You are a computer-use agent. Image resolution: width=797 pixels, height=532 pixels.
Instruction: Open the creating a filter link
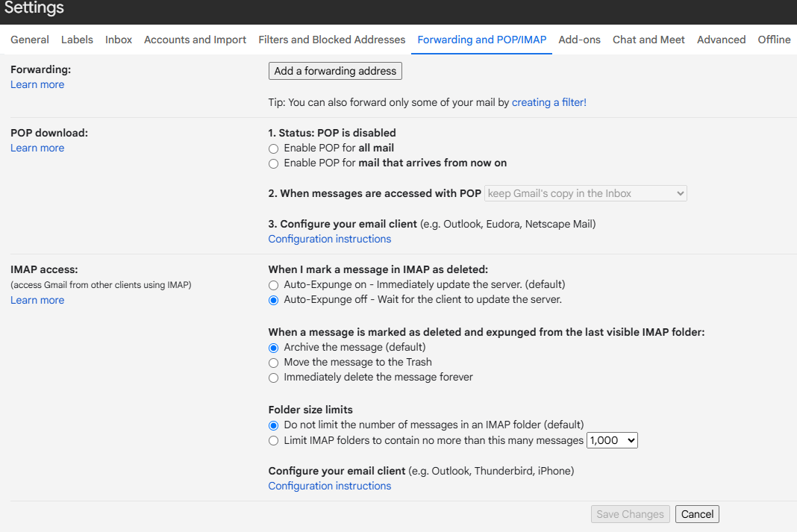click(549, 102)
